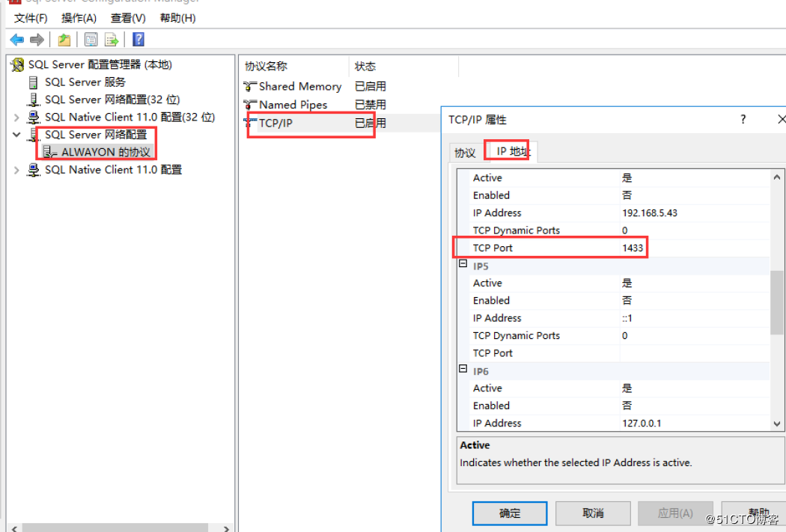786x532 pixels.
Task: Collapse the IP6 property group
Action: coord(463,369)
